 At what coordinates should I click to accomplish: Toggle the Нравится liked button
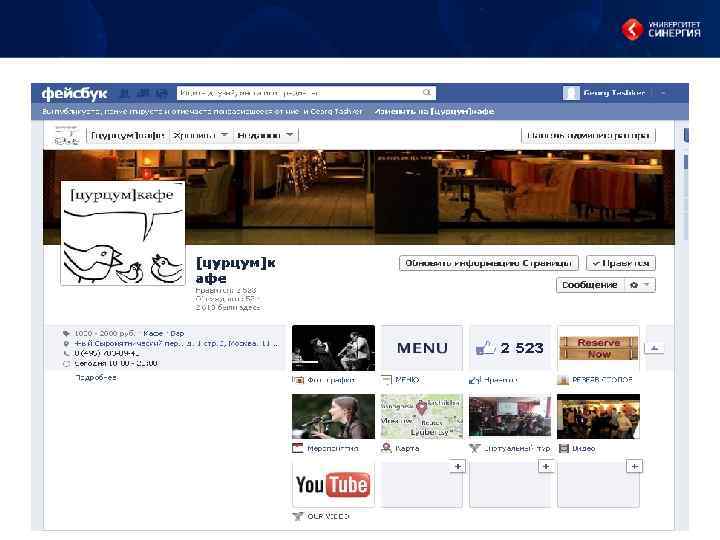(x=621, y=263)
